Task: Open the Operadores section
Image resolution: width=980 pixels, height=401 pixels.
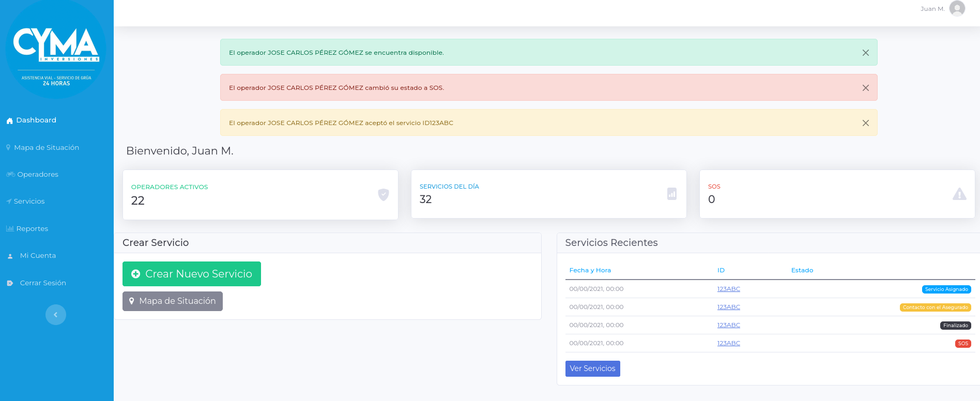Action: click(x=37, y=175)
